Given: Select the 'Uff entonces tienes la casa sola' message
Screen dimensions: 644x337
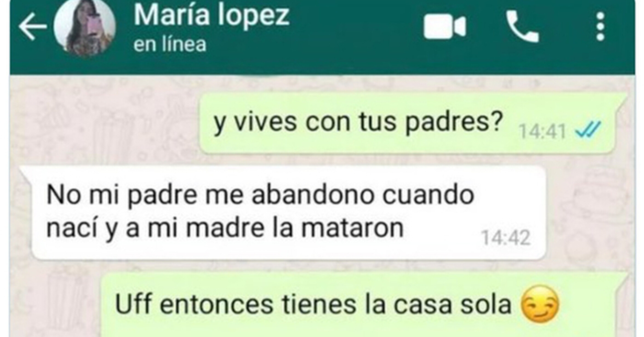Looking at the screenshot, I should pyautogui.click(x=364, y=305).
